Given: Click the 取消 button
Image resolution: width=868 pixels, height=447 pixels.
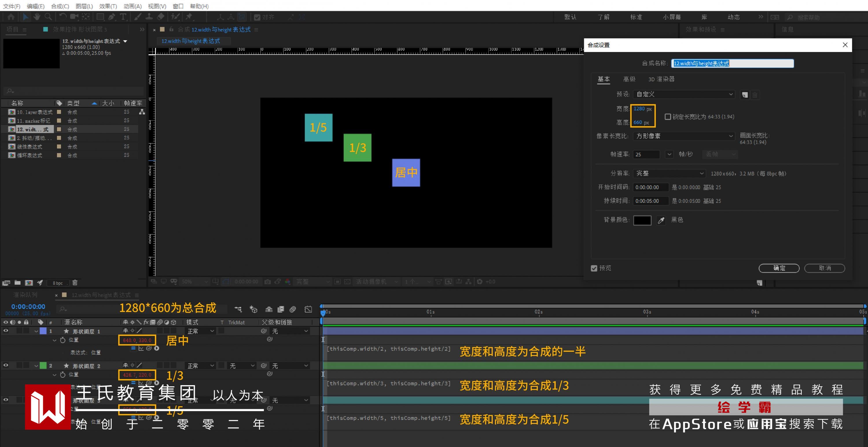Looking at the screenshot, I should (x=824, y=268).
